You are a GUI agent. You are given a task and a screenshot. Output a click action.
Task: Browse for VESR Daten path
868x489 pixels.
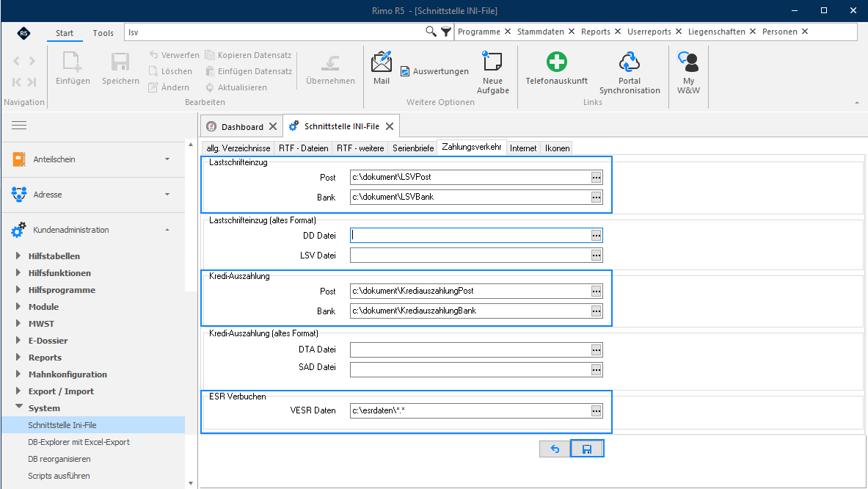pos(597,411)
